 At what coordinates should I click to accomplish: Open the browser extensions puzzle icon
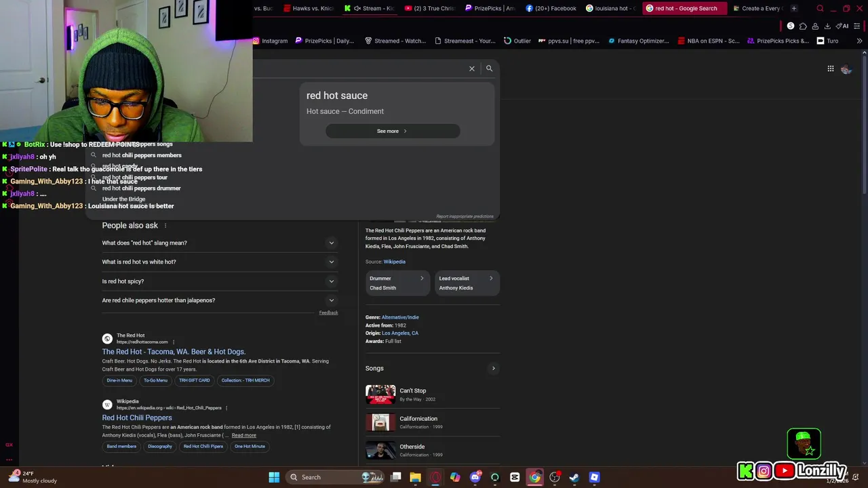tap(803, 26)
